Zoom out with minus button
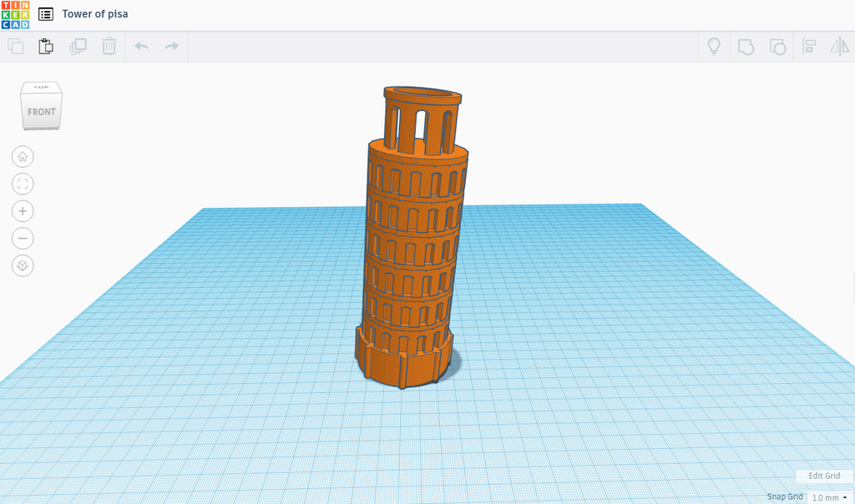Screen dimensions: 855x504 point(23,239)
